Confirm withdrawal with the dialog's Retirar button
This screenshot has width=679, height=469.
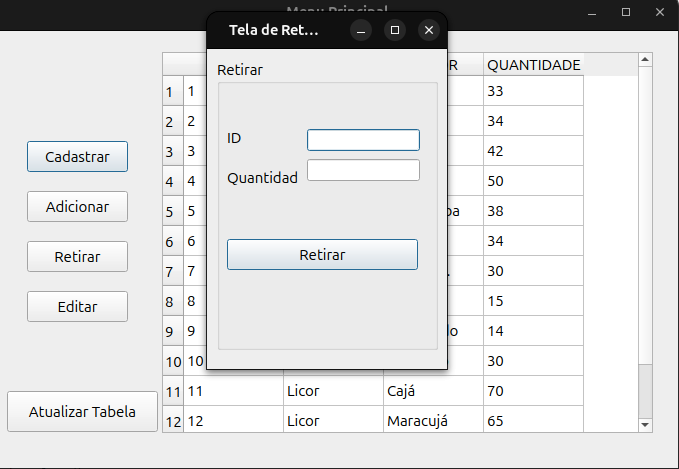click(x=322, y=255)
